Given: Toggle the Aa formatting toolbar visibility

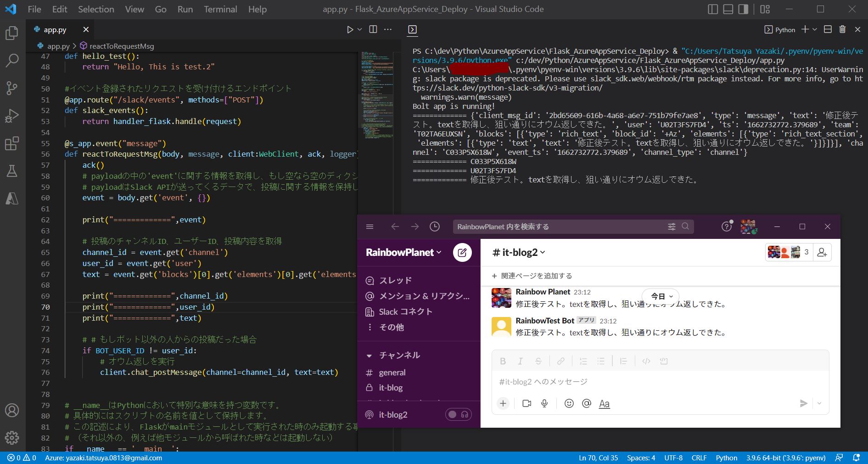Looking at the screenshot, I should coord(604,403).
